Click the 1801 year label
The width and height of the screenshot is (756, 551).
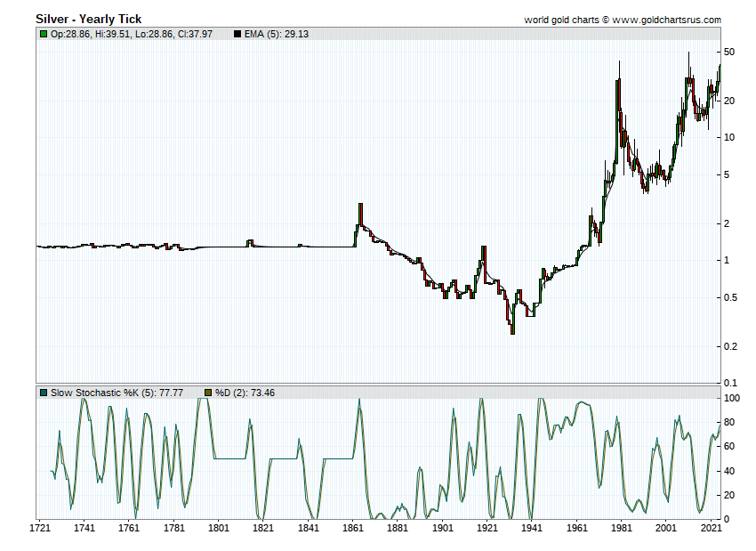(x=219, y=528)
